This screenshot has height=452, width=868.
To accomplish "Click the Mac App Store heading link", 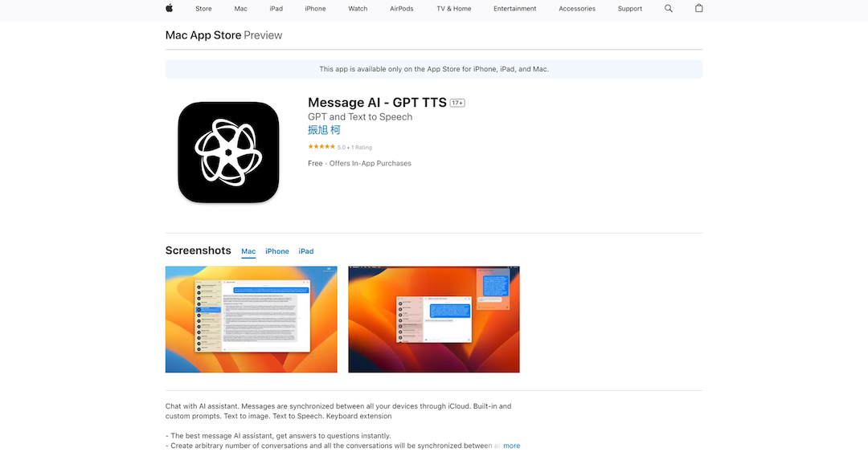I will pyautogui.click(x=203, y=35).
